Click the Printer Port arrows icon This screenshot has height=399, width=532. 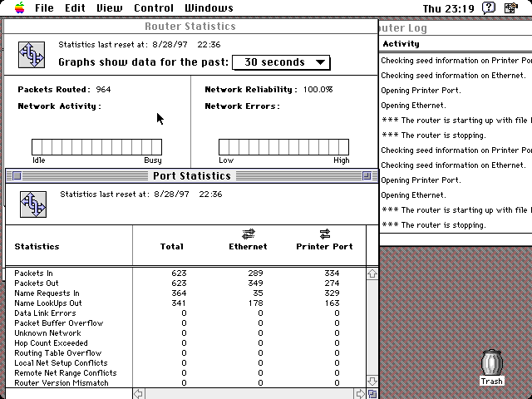(x=325, y=234)
